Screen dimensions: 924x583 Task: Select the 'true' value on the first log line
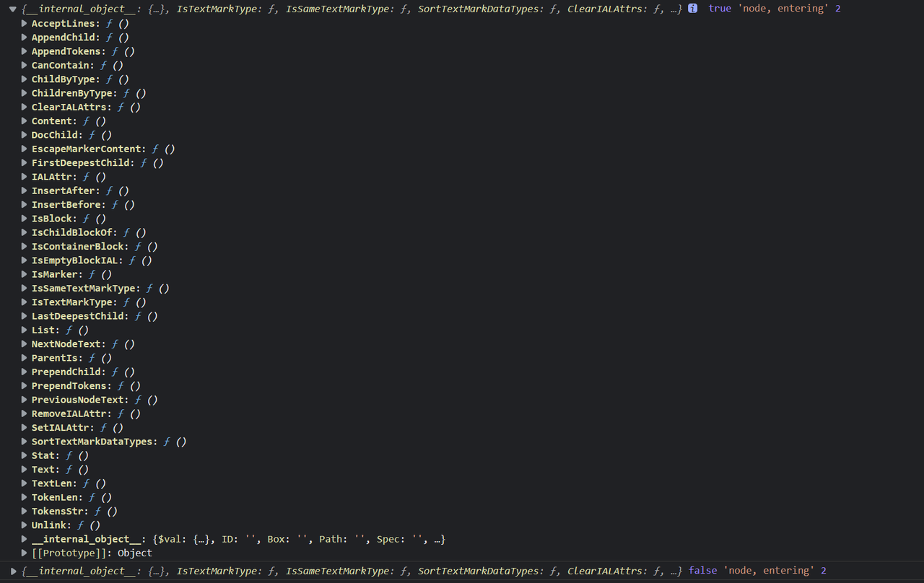[720, 8]
